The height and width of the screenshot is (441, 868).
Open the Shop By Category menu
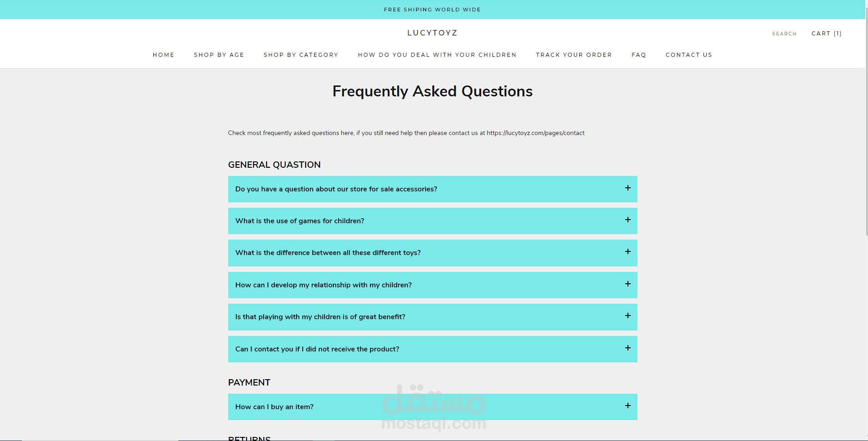click(301, 55)
